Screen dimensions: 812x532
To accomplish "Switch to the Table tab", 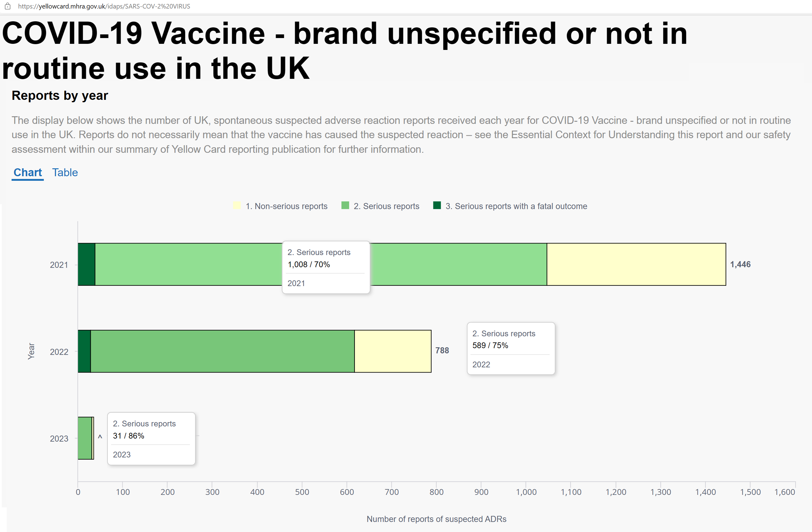I will point(65,173).
